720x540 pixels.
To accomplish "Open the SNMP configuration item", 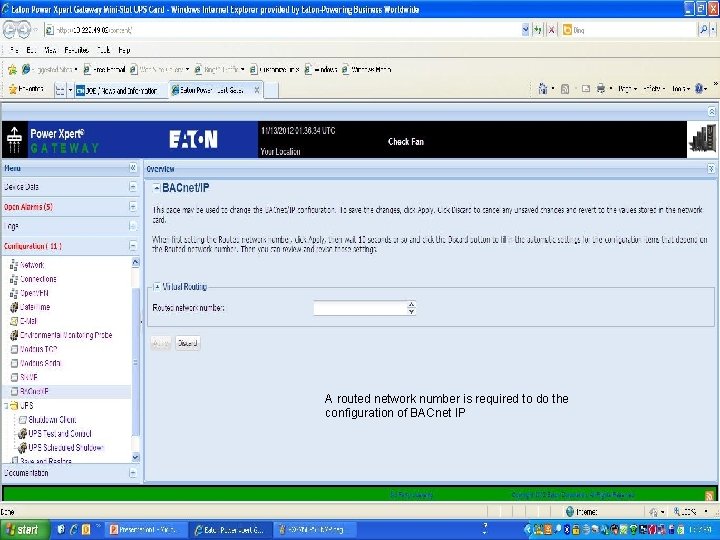I will [x=28, y=377].
